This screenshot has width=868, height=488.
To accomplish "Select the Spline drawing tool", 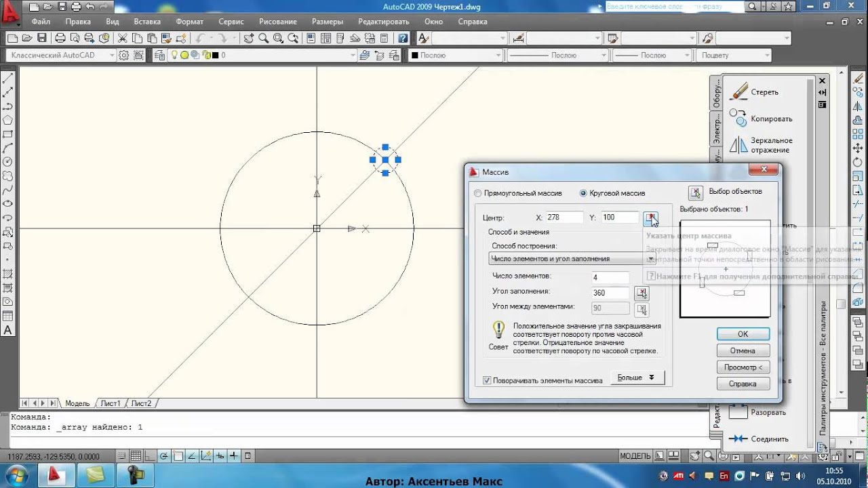I will click(8, 190).
